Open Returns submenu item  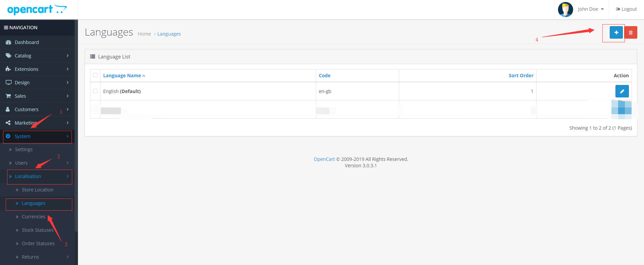click(30, 257)
